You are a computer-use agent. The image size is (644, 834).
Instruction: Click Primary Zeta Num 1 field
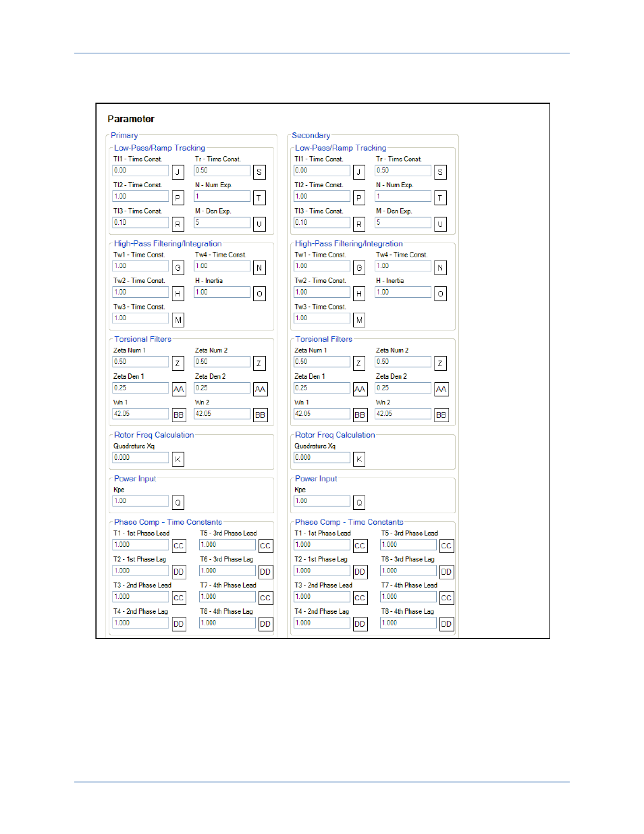point(140,362)
